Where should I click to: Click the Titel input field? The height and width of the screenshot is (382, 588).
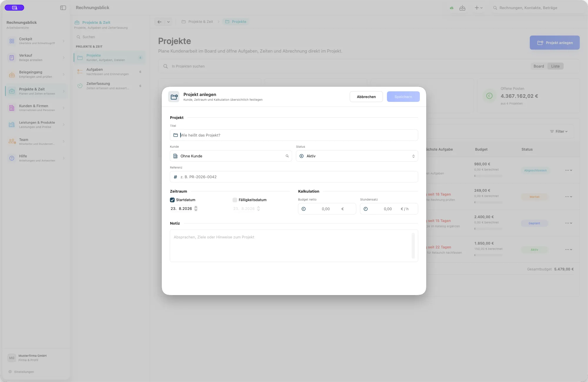(x=294, y=135)
